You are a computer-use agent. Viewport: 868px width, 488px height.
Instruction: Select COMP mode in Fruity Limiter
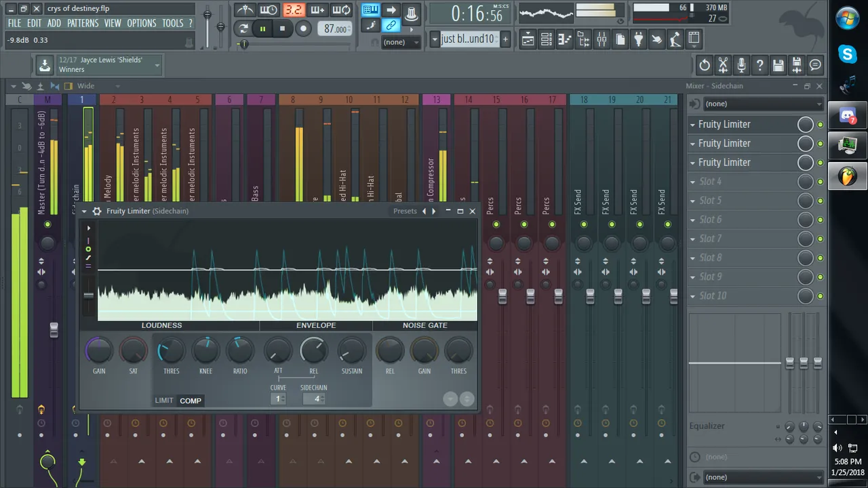point(191,401)
